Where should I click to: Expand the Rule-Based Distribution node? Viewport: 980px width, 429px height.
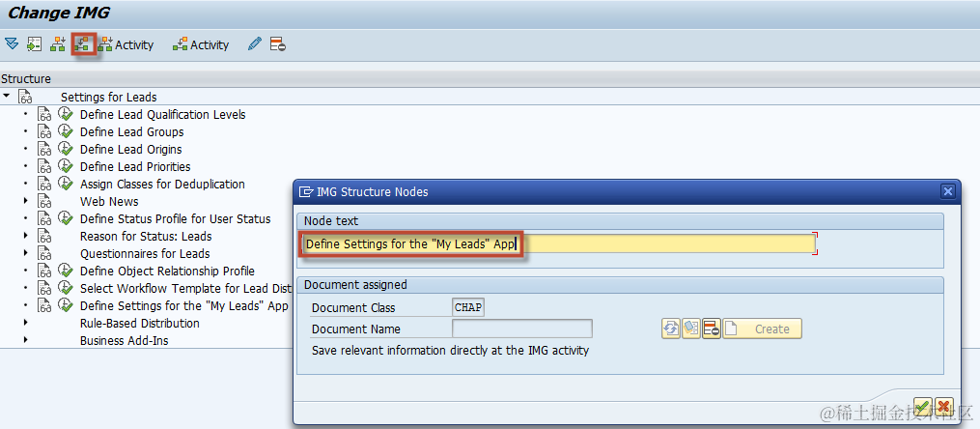coord(26,323)
